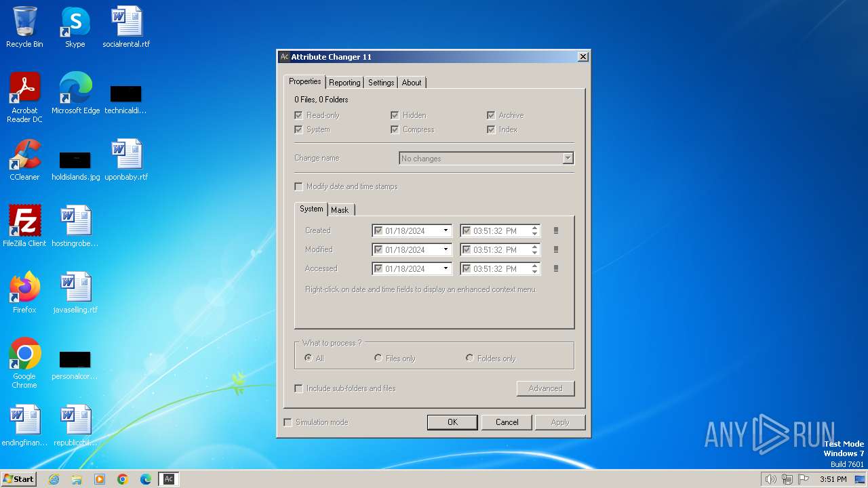Click Accessed row lock icon
Image resolution: width=868 pixels, height=488 pixels.
pyautogui.click(x=556, y=268)
